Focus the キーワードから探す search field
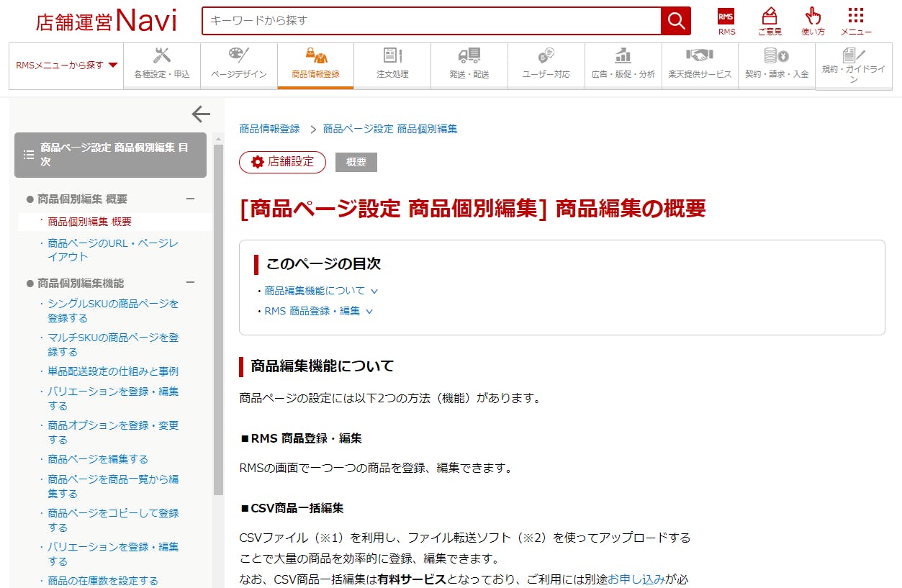 (432, 21)
